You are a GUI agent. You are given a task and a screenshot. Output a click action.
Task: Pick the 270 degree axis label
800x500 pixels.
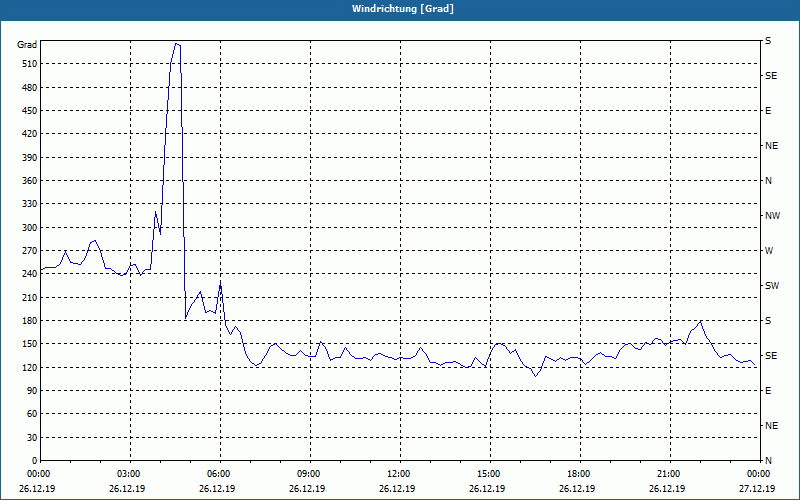[x=30, y=251]
